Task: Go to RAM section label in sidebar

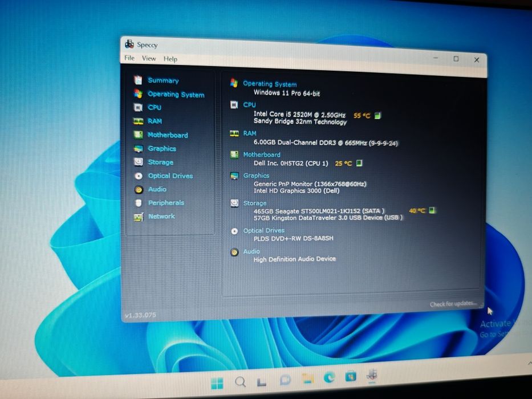Action: click(x=155, y=121)
